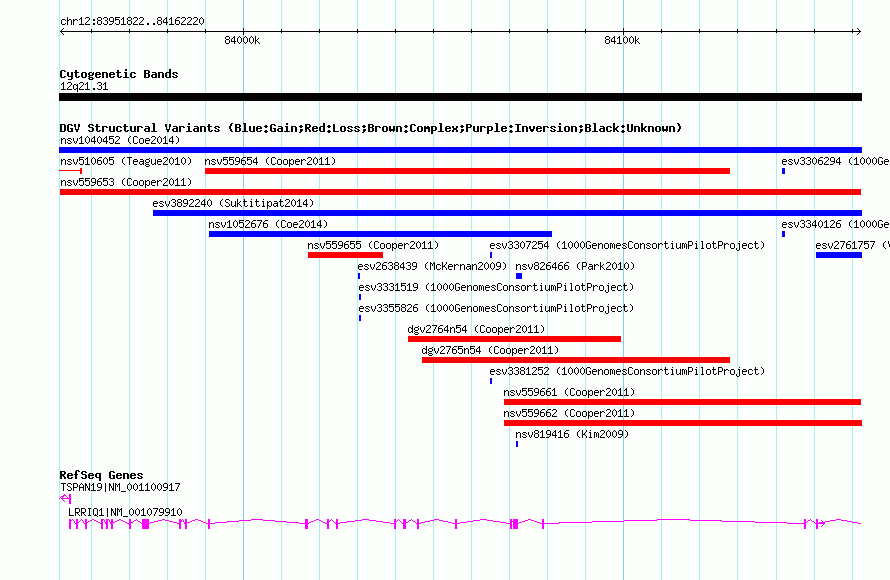Image resolution: width=890 pixels, height=580 pixels.
Task: Open esv3355826 variant label
Action: (x=496, y=308)
